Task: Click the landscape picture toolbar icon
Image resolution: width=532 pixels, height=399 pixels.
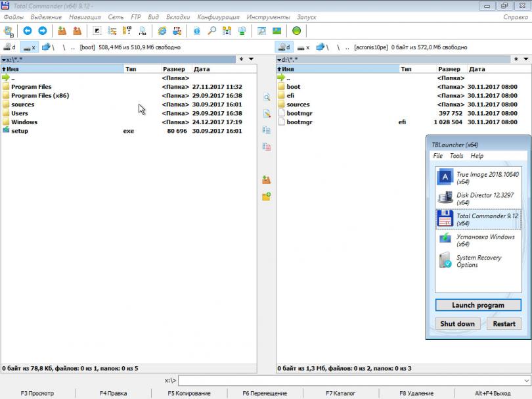Action: tap(277, 31)
